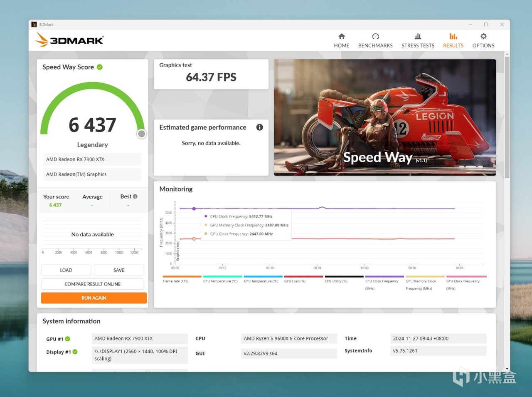Viewport: 532px width, 397px height.
Task: Click the Legendary rating label
Action: click(93, 145)
